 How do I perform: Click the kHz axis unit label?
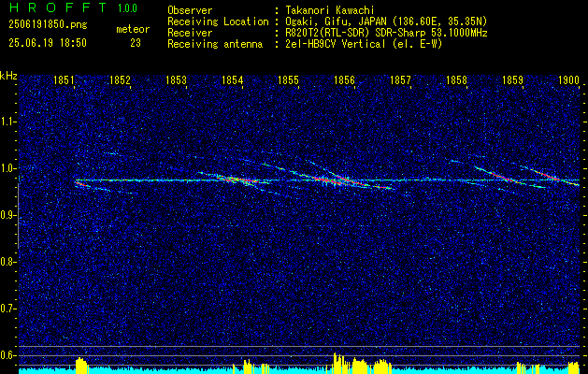[8, 76]
